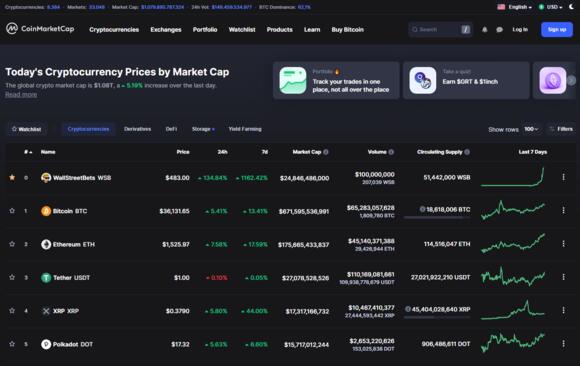580x366 pixels.
Task: Open Products menu in navbar
Action: (280, 30)
